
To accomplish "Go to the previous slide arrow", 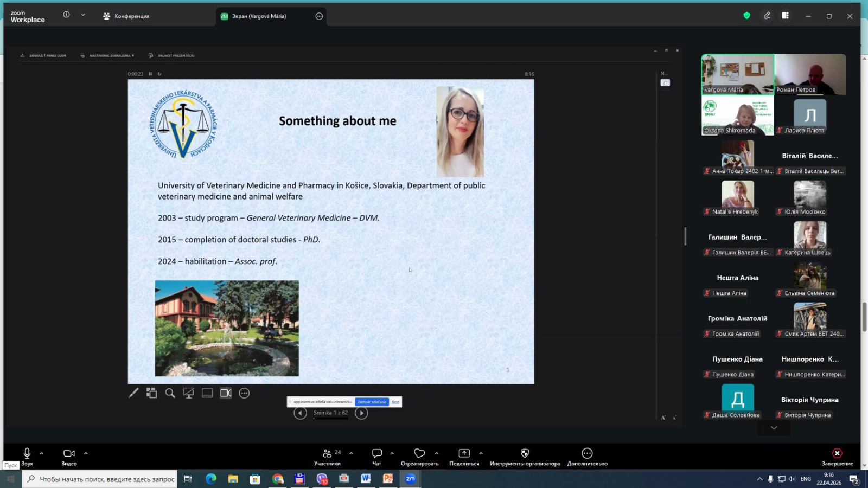I will 300,413.
